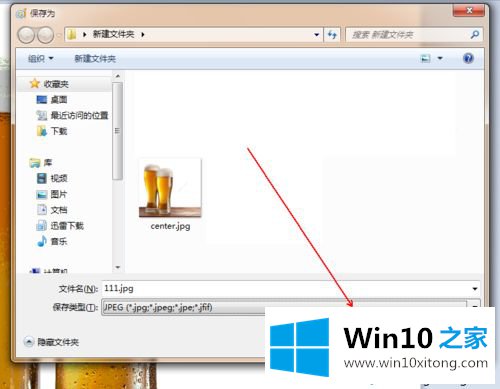Click the 收藏夹 star icon
This screenshot has width=500, height=389.
35,83
